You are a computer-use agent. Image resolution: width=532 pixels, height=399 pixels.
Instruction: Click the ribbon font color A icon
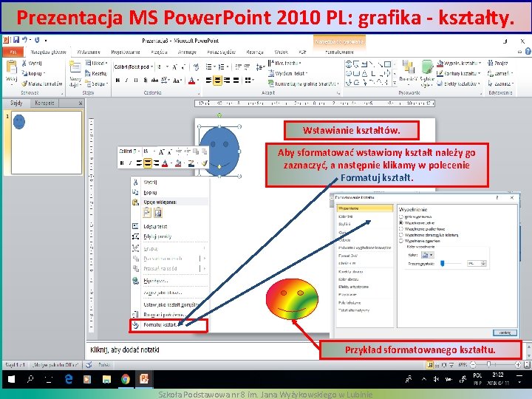tap(191, 81)
